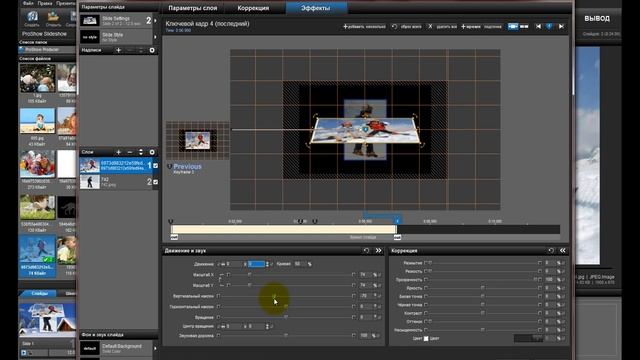The height and width of the screenshot is (360, 640).
Task: Select the selected skier file thumbnail
Action: 37,250
